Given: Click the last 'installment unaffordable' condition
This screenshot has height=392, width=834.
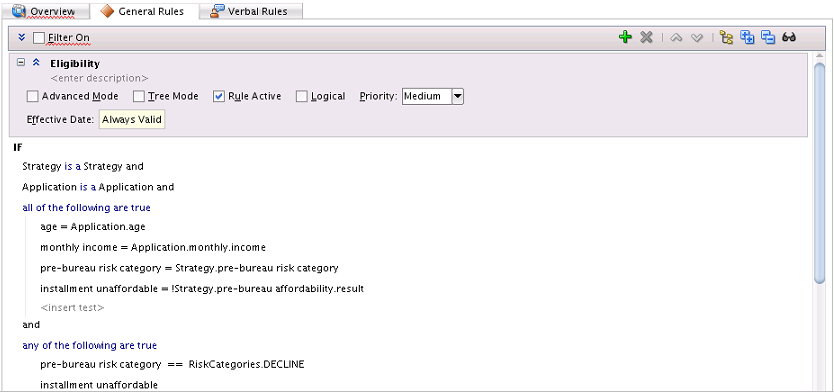Looking at the screenshot, I should 99,385.
